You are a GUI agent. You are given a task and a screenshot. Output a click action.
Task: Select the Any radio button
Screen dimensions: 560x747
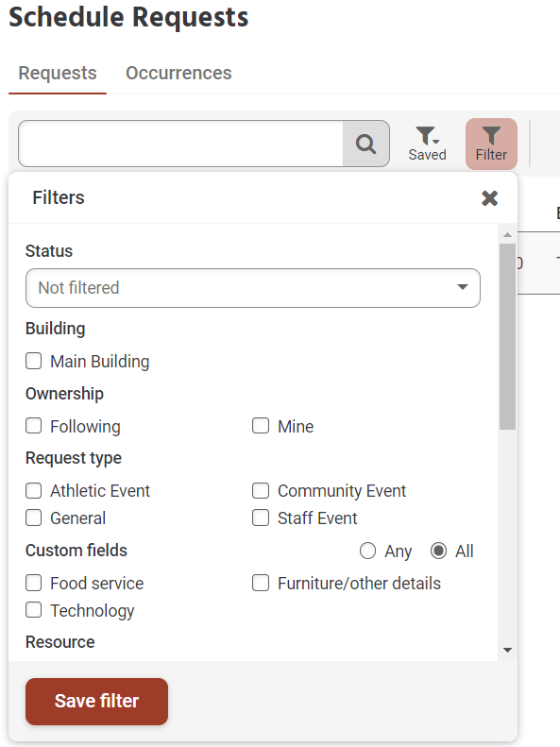[367, 552]
